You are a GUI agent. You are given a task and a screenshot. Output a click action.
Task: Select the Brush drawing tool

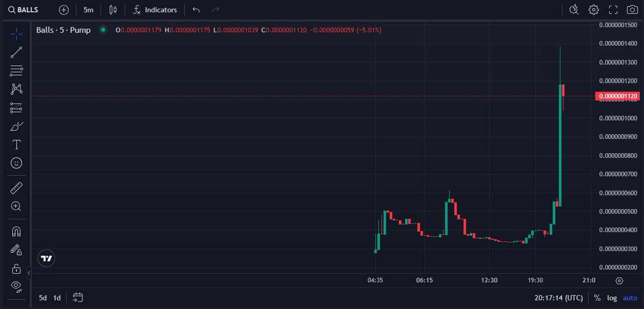tap(16, 126)
